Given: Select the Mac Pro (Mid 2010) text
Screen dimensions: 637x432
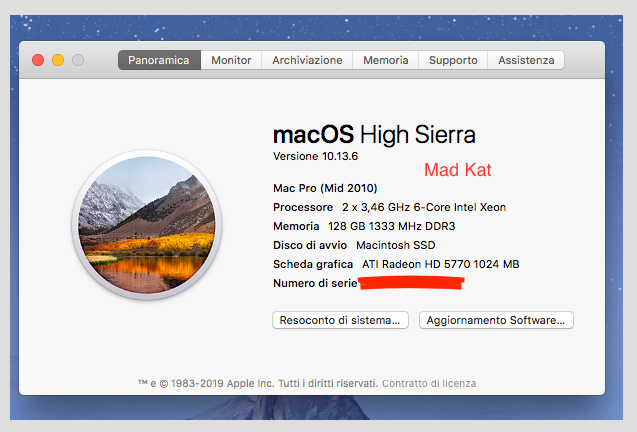Looking at the screenshot, I should coord(325,188).
